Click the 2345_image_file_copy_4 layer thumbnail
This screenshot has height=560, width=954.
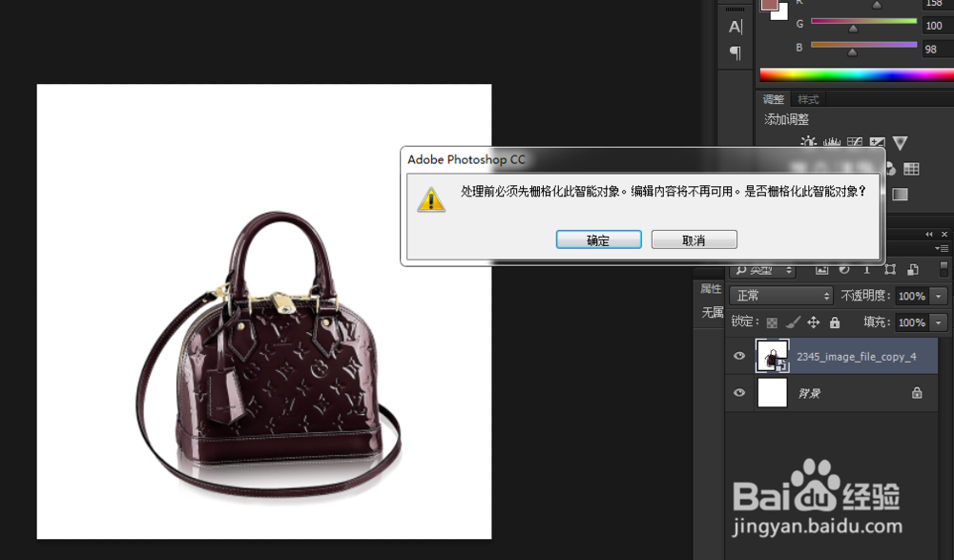pos(772,356)
